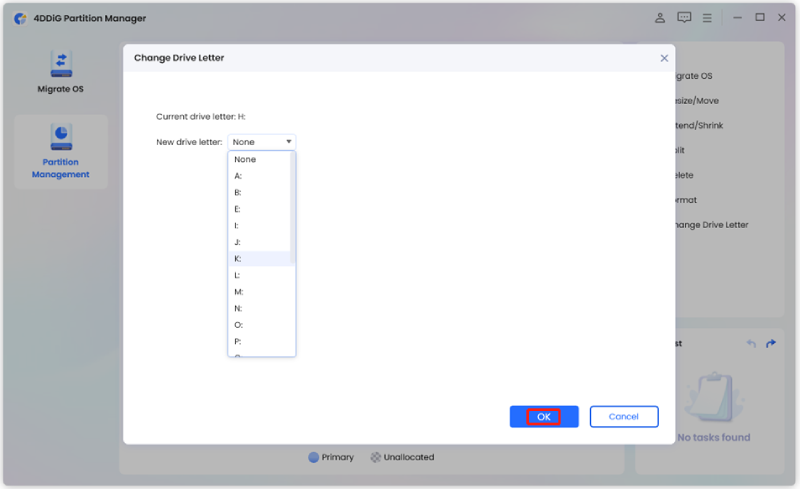Close the Change Drive Letter dialog

pyautogui.click(x=664, y=58)
